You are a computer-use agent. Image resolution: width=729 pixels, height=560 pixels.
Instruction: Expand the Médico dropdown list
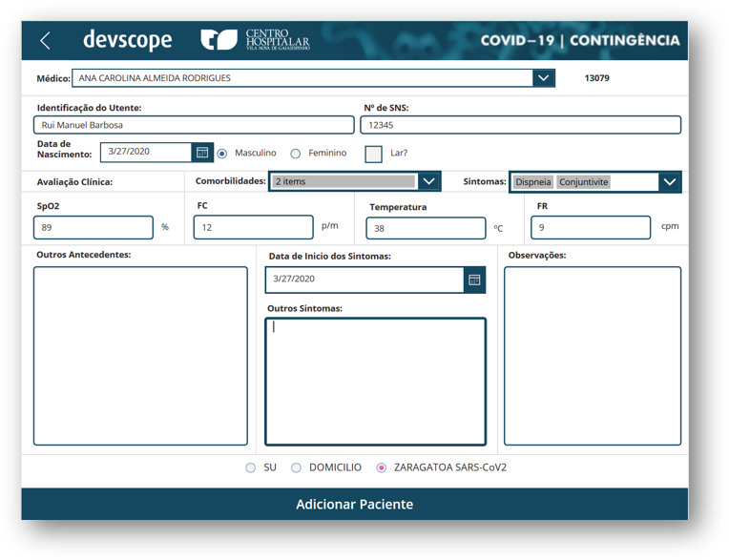[543, 78]
